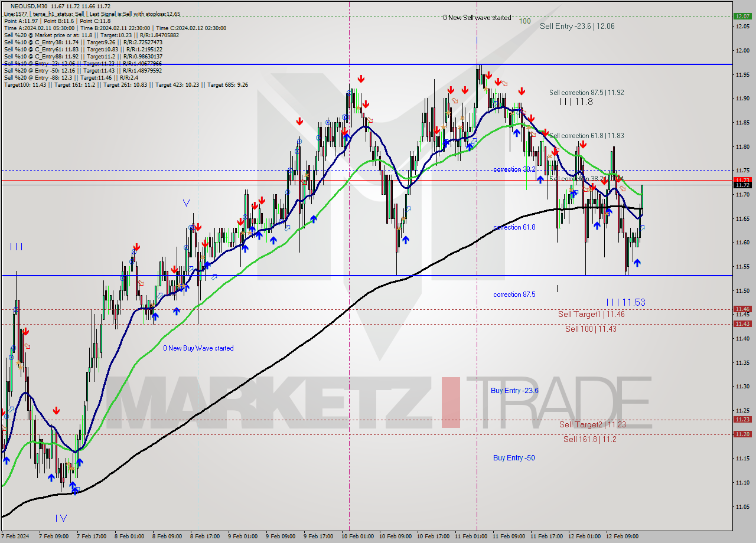
Task: Click 'Sell correction 87.5 | 11.92' label
Action: 586,93
